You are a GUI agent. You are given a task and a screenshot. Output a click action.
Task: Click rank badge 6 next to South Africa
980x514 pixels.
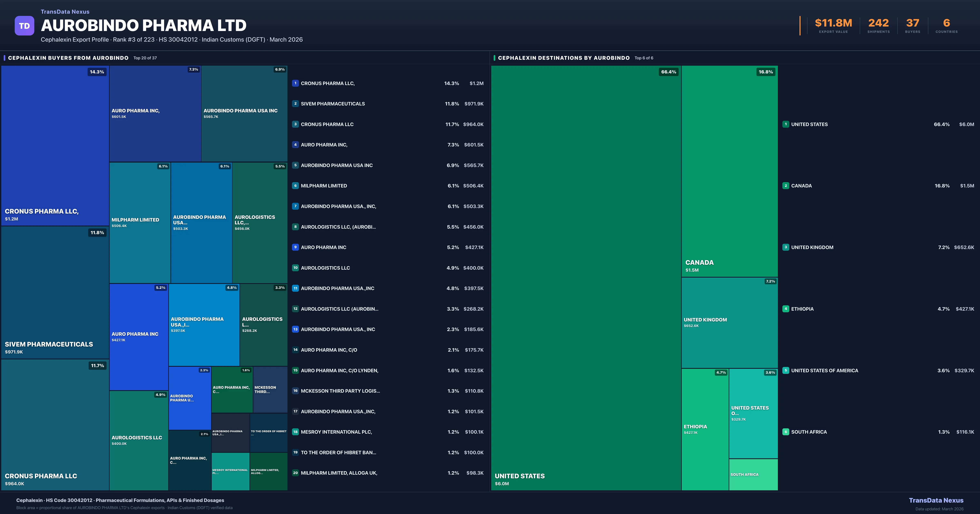pos(786,432)
